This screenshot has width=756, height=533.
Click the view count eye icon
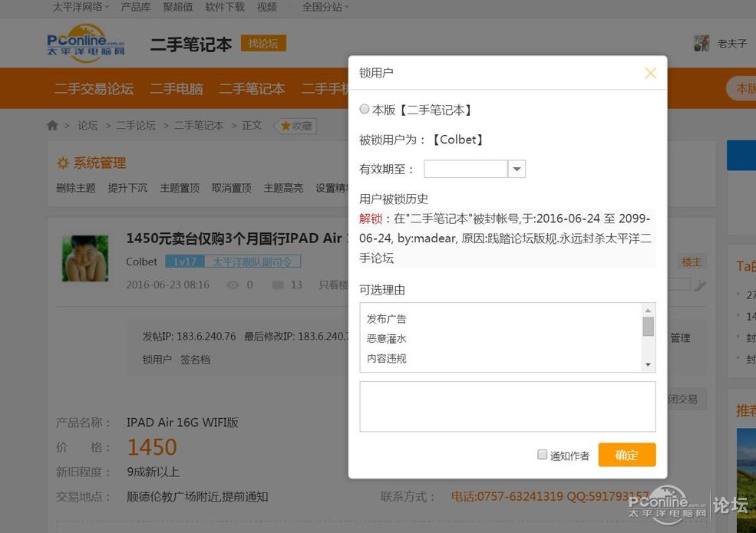233,285
